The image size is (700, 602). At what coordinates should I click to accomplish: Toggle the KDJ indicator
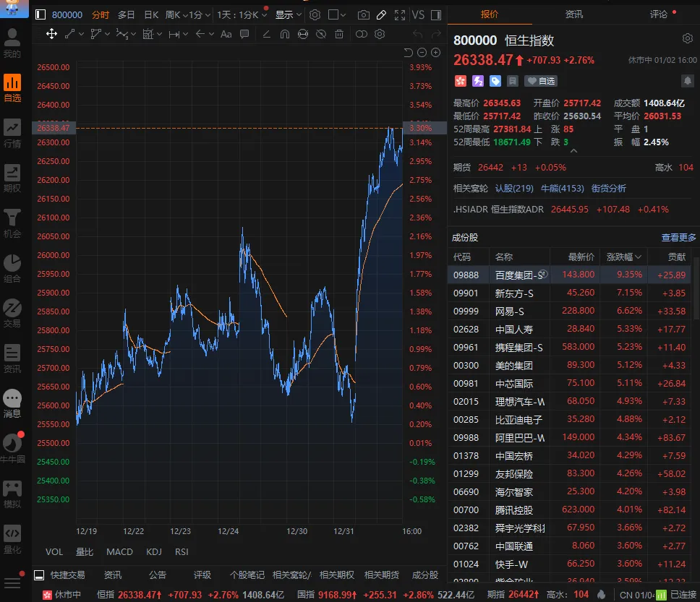click(x=153, y=551)
